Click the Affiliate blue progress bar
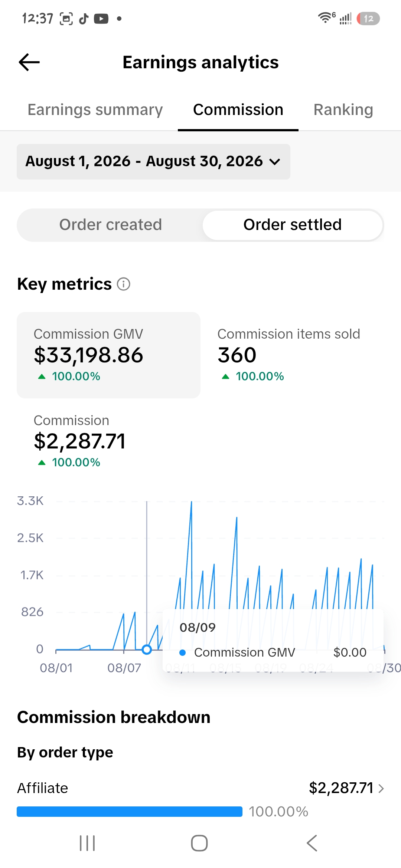401x868 pixels. [130, 812]
